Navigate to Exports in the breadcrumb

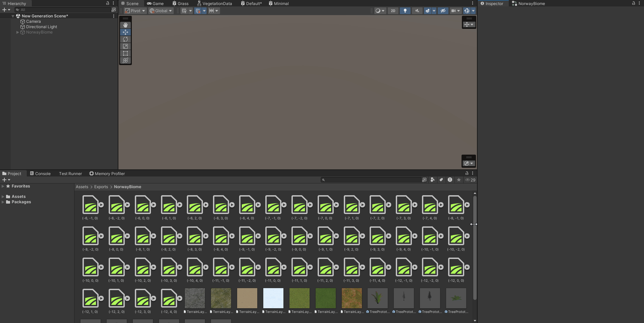click(x=101, y=187)
